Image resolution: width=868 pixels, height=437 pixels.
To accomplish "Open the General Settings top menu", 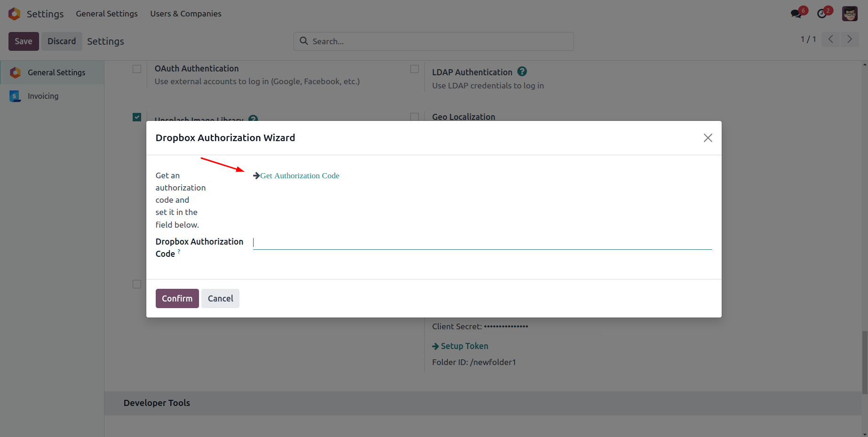I will point(107,14).
